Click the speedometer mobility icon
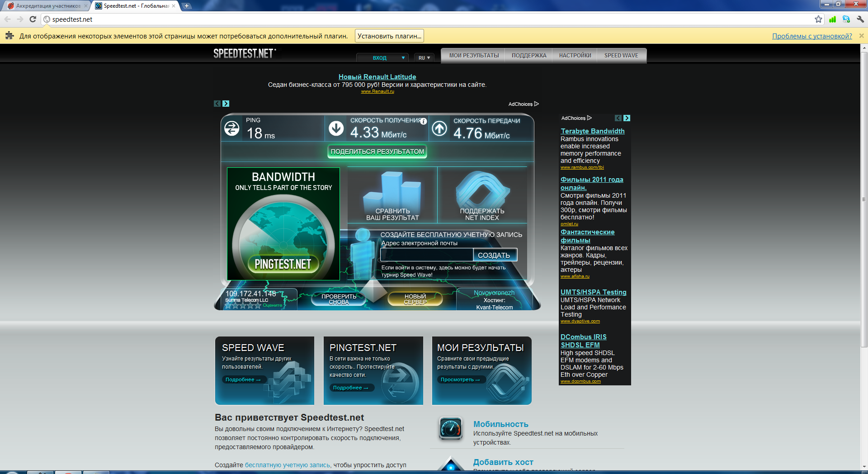The height and width of the screenshot is (474, 868). [451, 428]
